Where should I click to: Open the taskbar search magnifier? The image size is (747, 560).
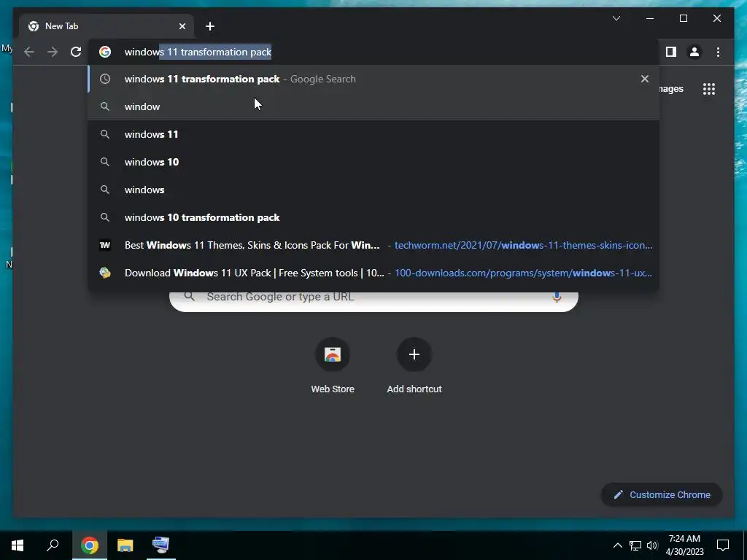tap(53, 545)
